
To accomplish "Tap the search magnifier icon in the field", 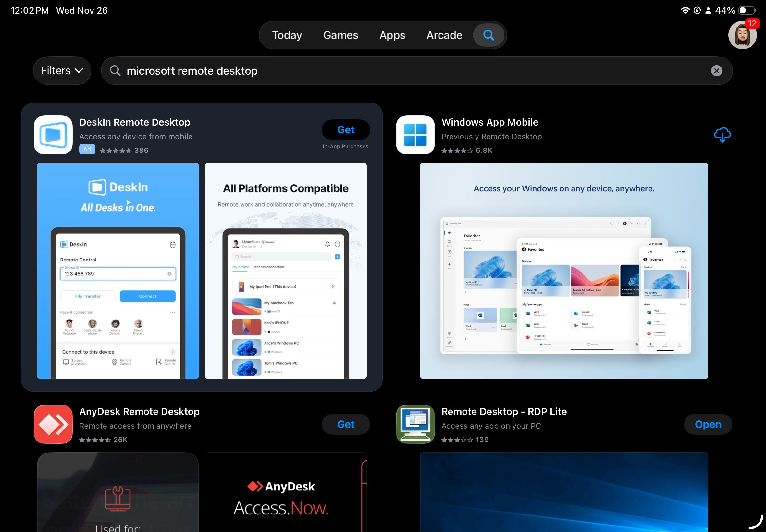I will 115,70.
